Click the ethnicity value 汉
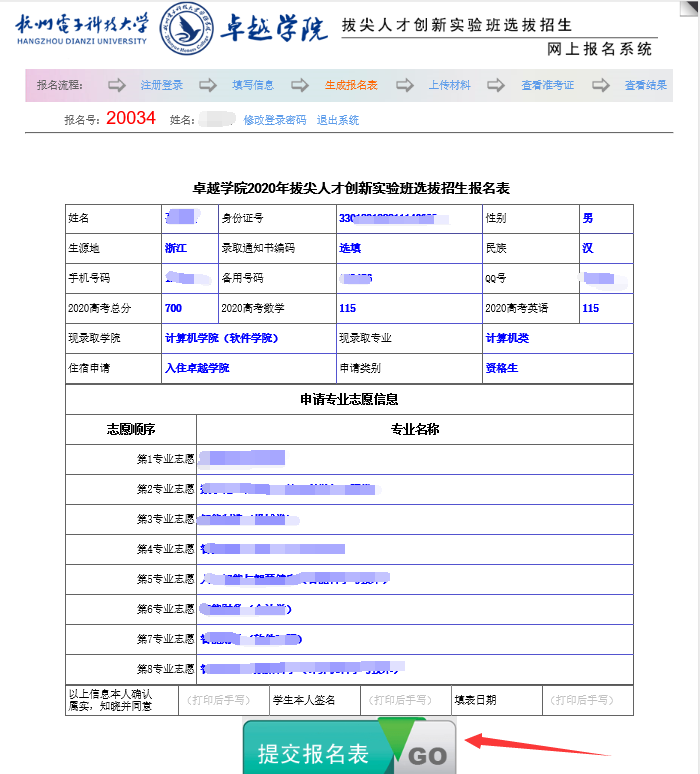 point(587,248)
